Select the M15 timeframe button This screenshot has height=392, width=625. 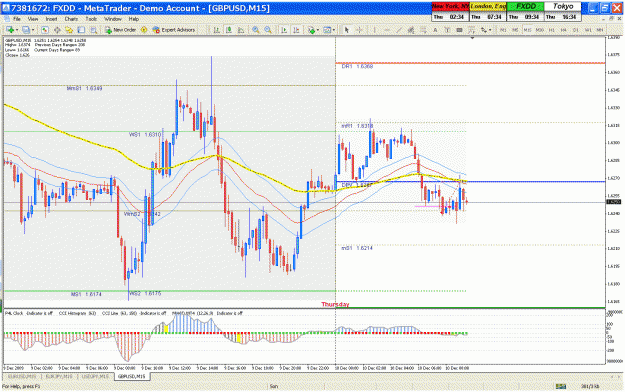(527, 30)
